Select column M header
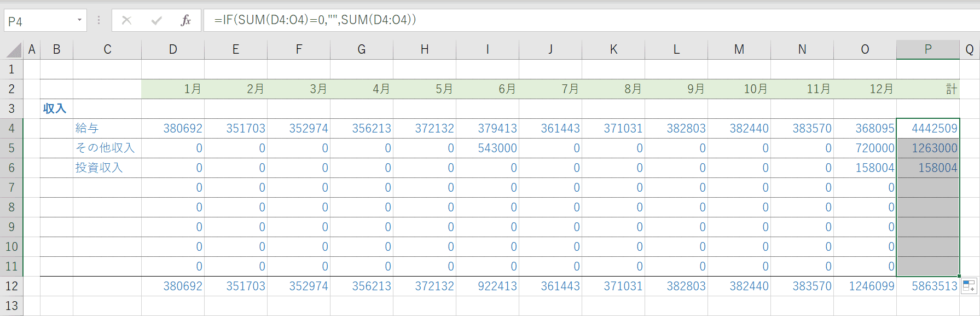Image resolution: width=980 pixels, height=316 pixels. click(x=739, y=50)
